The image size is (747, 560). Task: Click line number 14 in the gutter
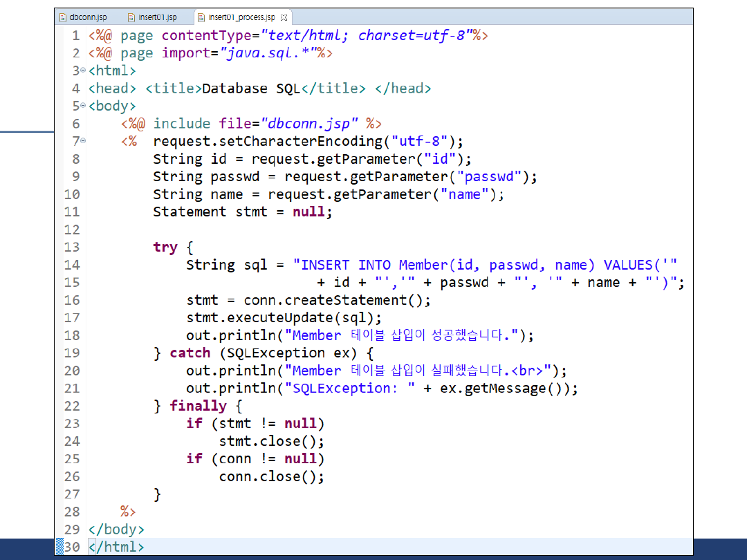[x=72, y=265]
